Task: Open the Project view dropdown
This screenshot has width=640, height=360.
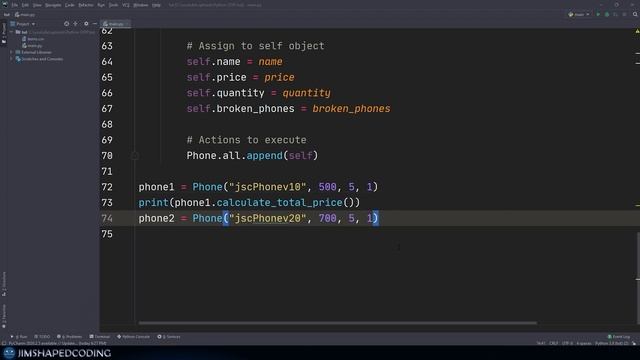Action: coord(24,24)
